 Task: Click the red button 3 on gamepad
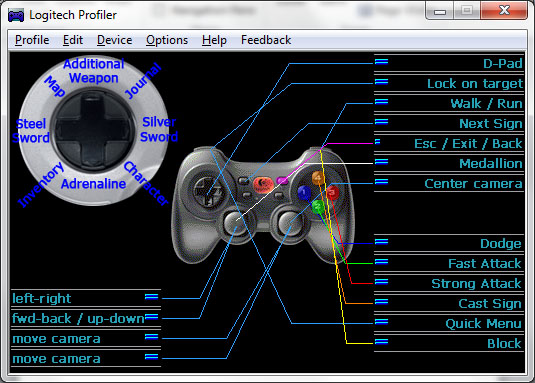pyautogui.click(x=332, y=193)
